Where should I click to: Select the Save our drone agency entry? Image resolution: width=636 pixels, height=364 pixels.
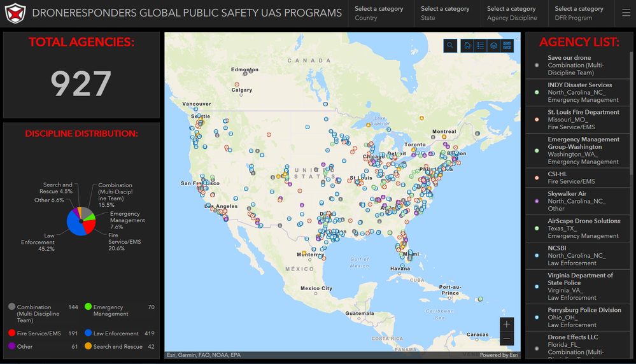click(577, 66)
